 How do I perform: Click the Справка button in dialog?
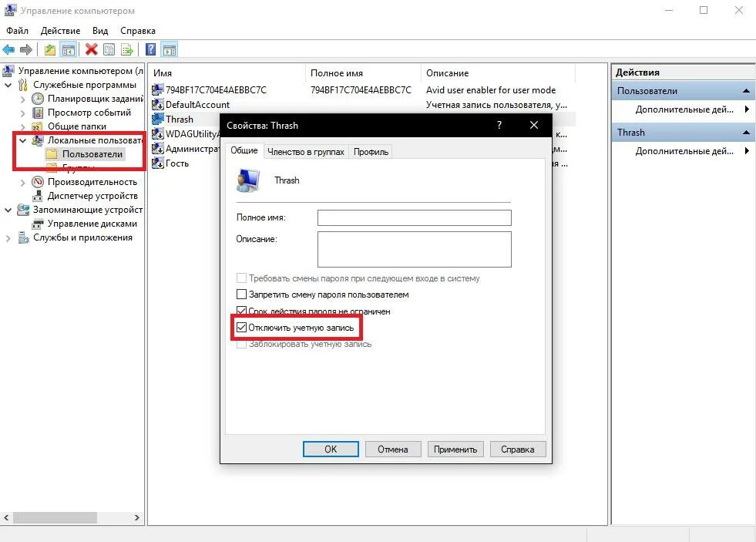pyautogui.click(x=518, y=449)
